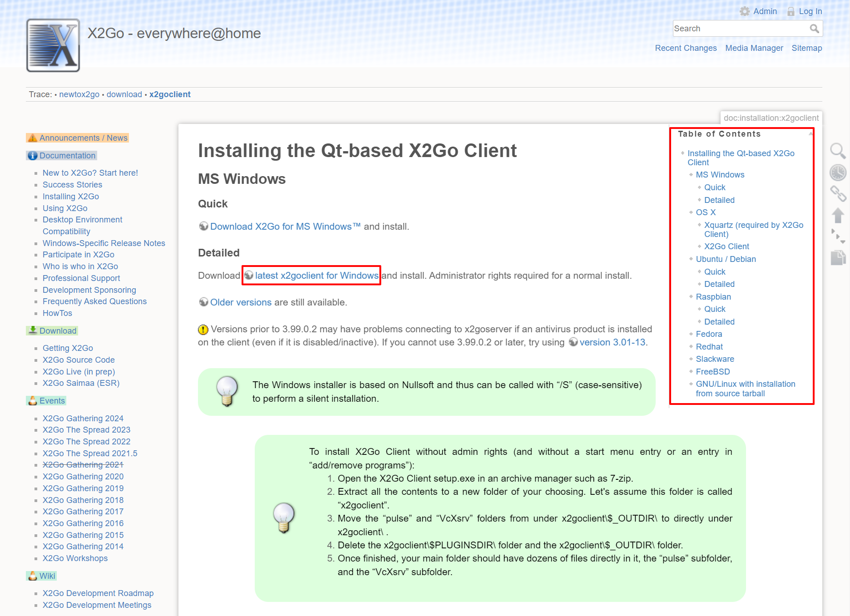The height and width of the screenshot is (616, 850).
Task: Toggle page sections with the fold/unfold triangles icon
Action: pos(838,235)
